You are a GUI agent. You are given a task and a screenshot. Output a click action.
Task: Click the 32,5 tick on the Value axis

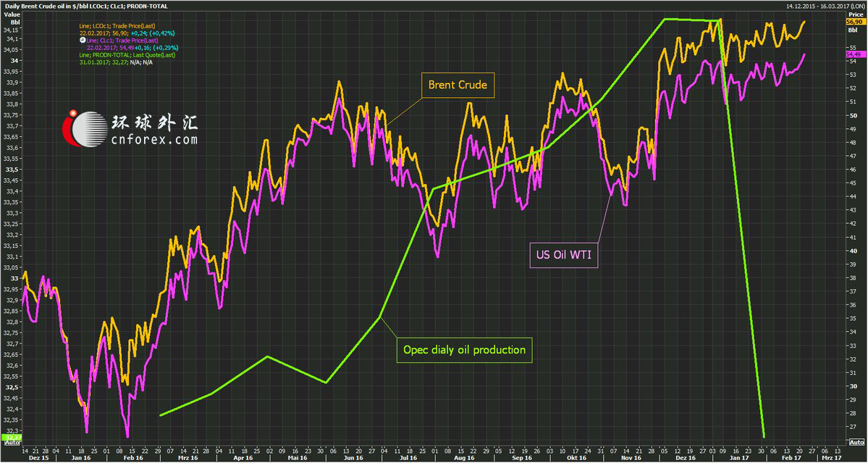point(11,387)
